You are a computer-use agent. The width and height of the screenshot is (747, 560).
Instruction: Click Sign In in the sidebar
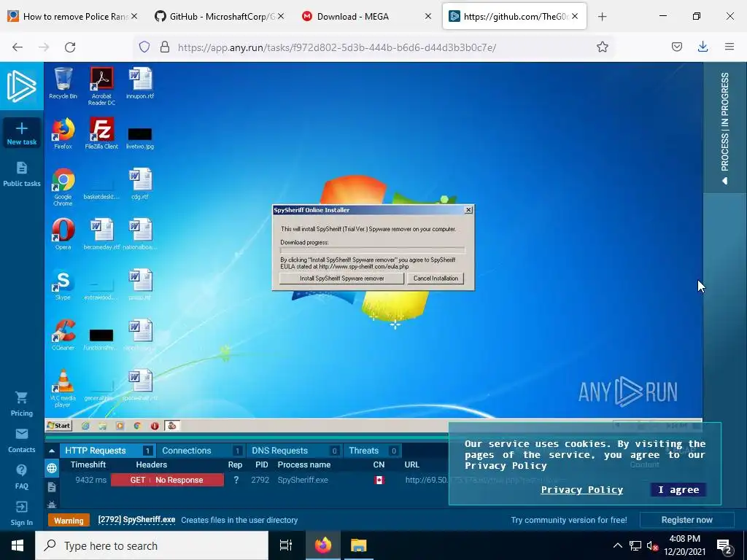coord(21,513)
